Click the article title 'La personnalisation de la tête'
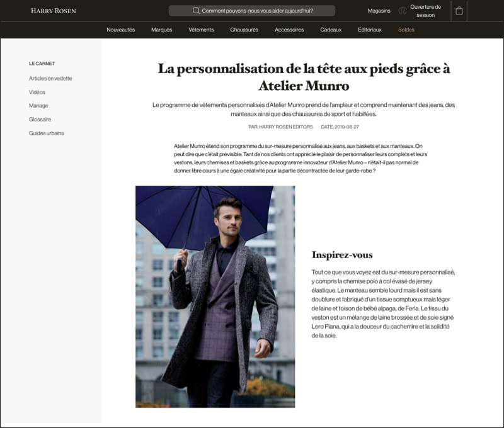The image size is (504, 428). point(304,77)
